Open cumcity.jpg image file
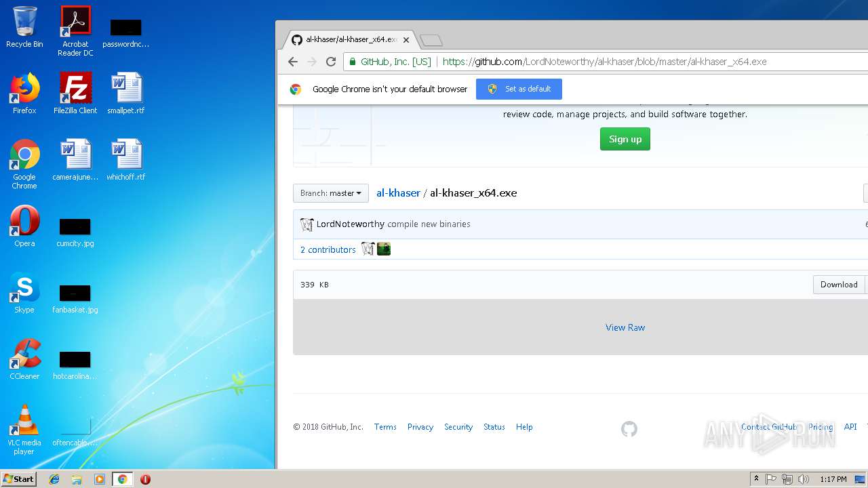 pyautogui.click(x=75, y=232)
